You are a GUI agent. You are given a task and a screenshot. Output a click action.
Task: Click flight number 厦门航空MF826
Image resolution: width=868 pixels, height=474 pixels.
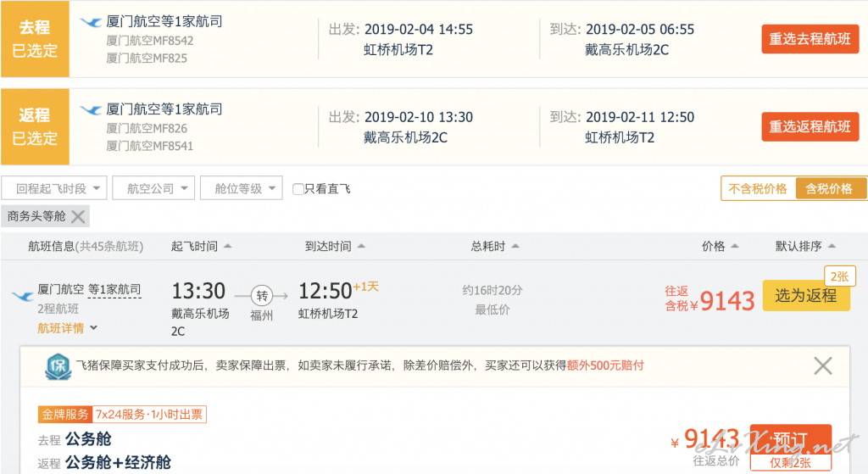tap(147, 129)
